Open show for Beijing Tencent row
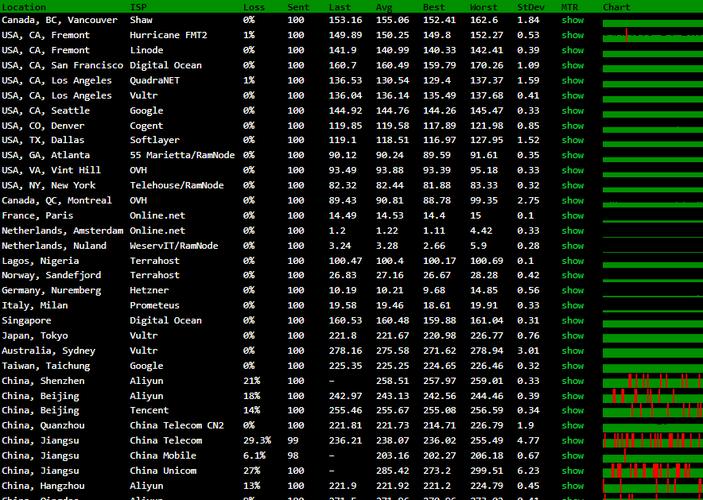 [x=573, y=410]
